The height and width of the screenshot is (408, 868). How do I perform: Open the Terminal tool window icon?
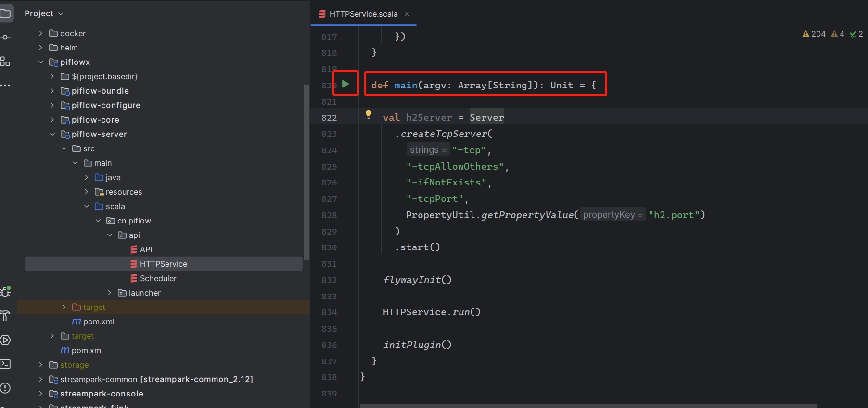(5, 364)
